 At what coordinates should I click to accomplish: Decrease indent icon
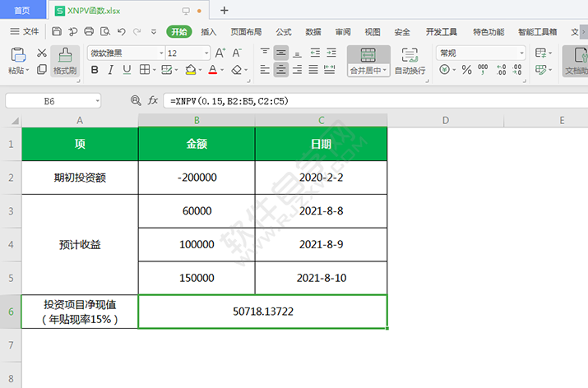[x=315, y=53]
